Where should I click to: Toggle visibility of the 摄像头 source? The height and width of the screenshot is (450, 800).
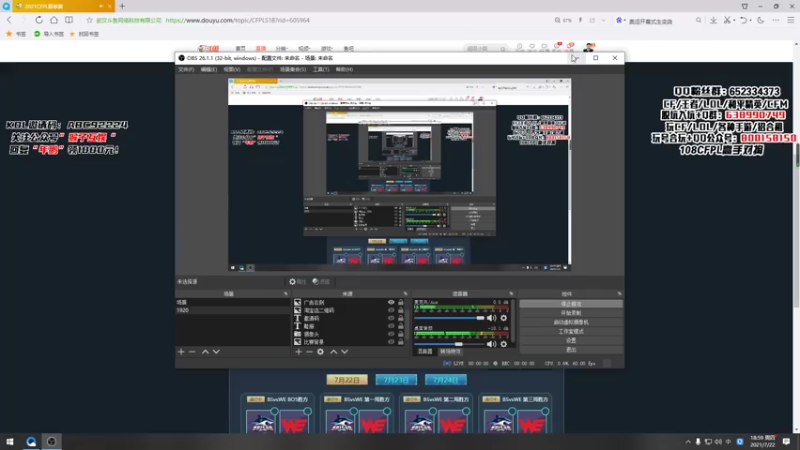click(391, 334)
